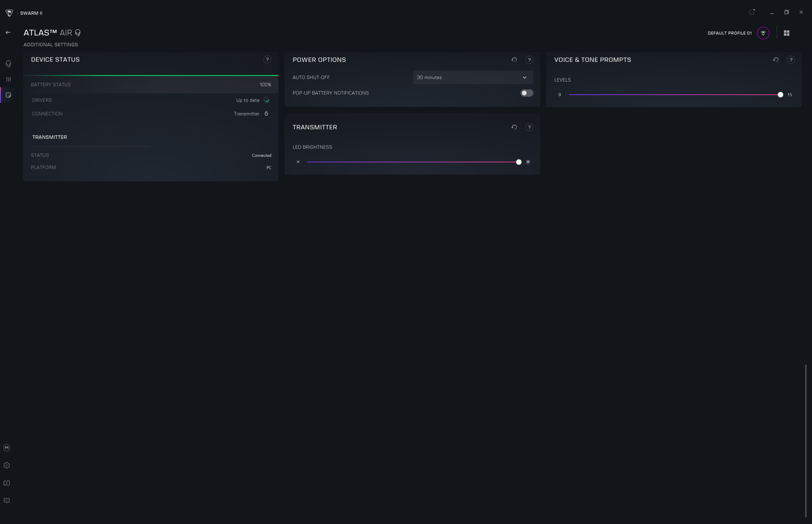Open the feedback chat icon
This screenshot has height=524, width=812.
[7, 501]
